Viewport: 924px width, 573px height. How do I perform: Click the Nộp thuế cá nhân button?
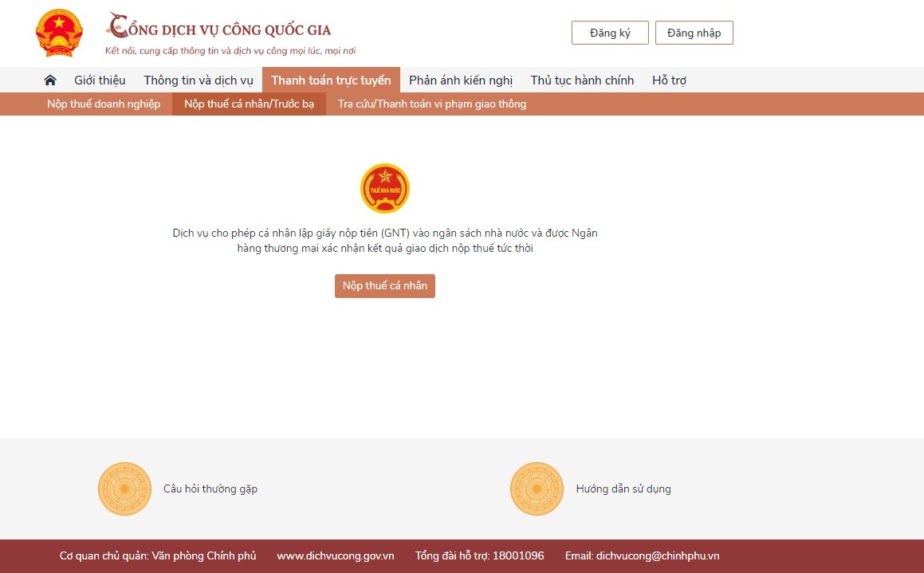[x=384, y=286]
